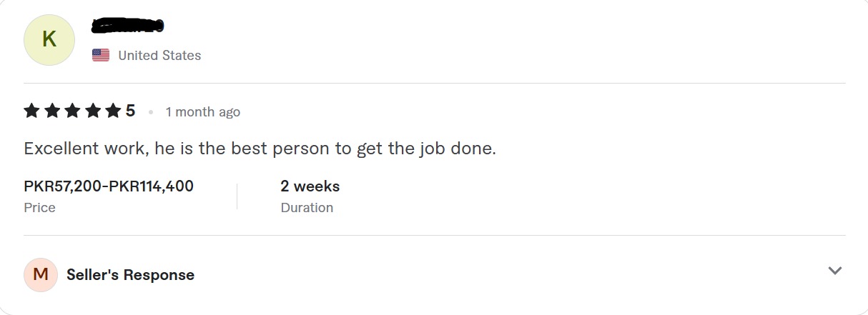Click the fifth rating star
Viewport: 868px width, 315px height.
click(x=113, y=111)
